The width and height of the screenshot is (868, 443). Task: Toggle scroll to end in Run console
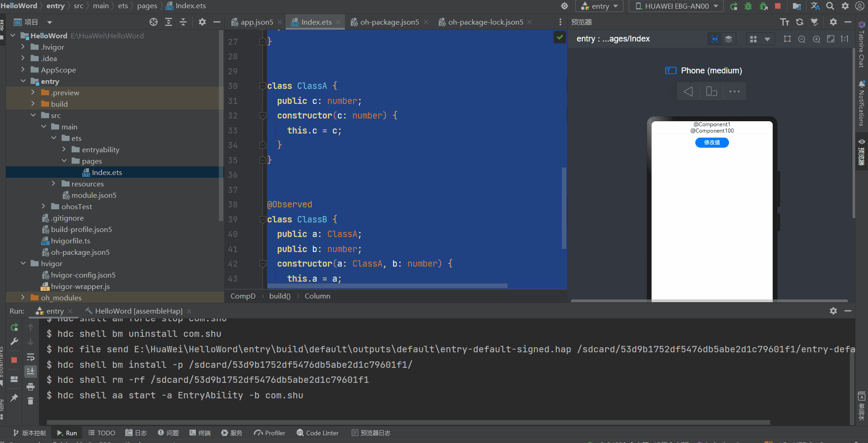coord(31,371)
